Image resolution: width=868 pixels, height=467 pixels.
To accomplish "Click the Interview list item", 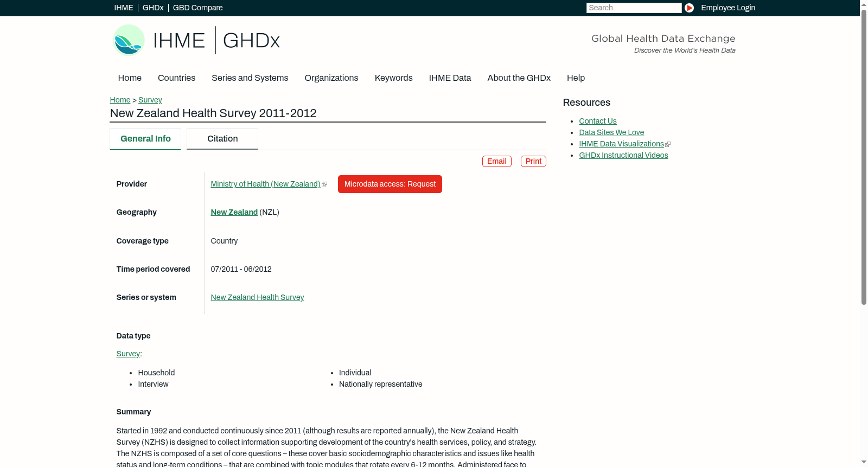I will [153, 385].
